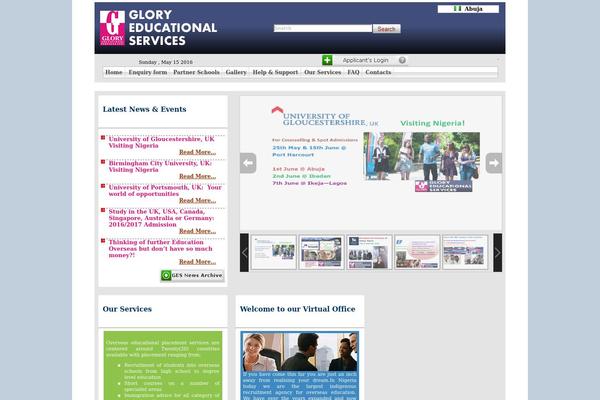Viewport: 600px width, 400px height.
Task: Open the Contacts menu item
Action: [378, 72]
